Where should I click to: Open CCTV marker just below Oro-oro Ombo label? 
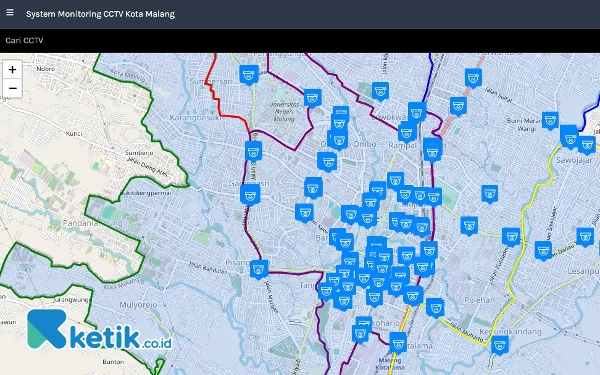click(327, 162)
